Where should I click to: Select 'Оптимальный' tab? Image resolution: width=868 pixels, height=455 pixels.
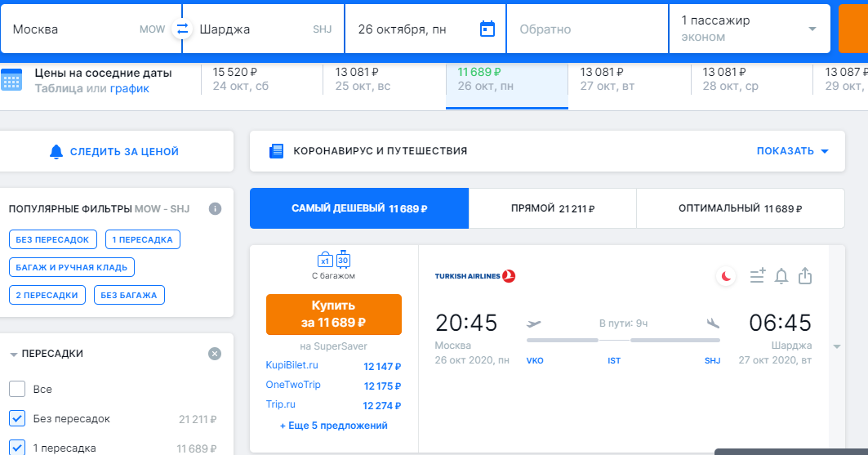(741, 208)
